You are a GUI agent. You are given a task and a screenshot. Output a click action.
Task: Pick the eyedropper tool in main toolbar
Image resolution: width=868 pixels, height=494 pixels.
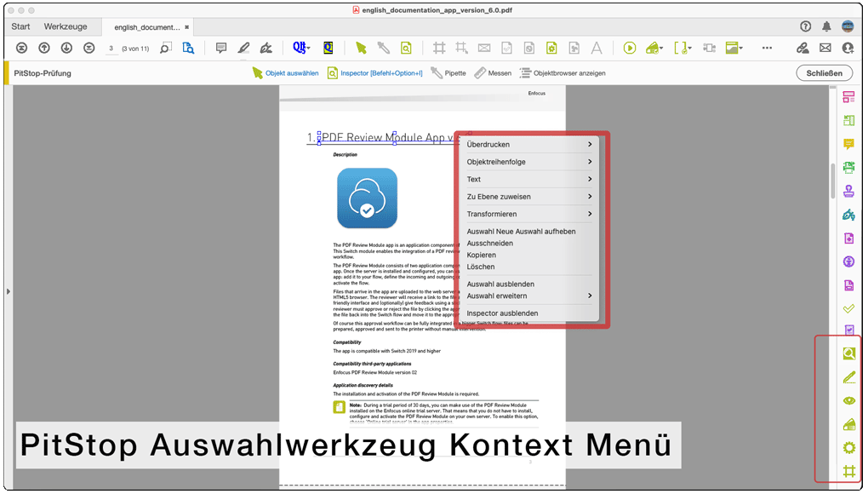coord(383,49)
